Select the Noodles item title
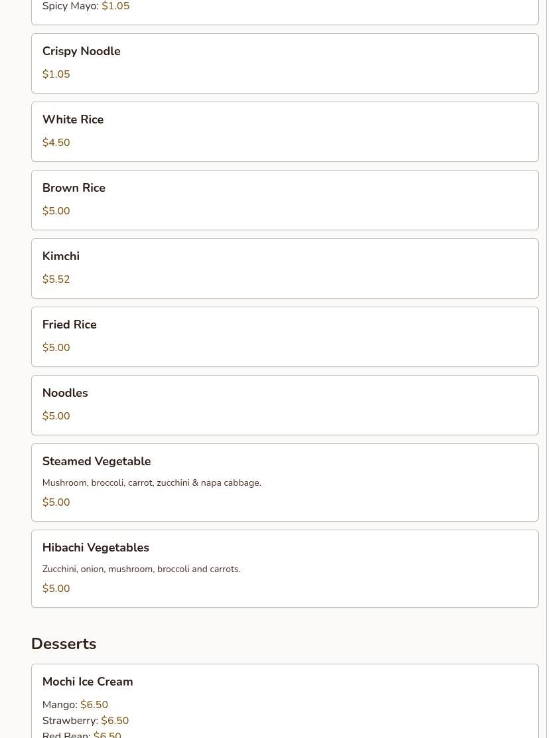Viewport: 560px width, 738px height. coord(65,393)
